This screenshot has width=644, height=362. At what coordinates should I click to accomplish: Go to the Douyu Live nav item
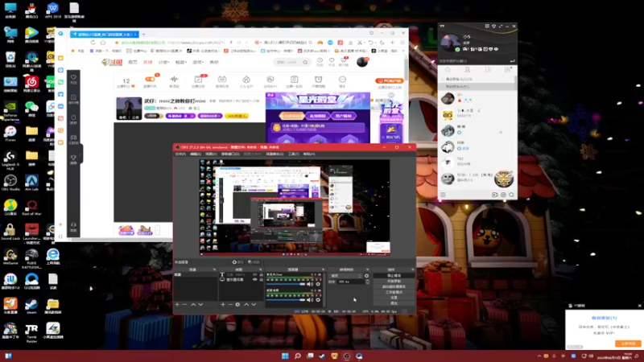click(147, 63)
